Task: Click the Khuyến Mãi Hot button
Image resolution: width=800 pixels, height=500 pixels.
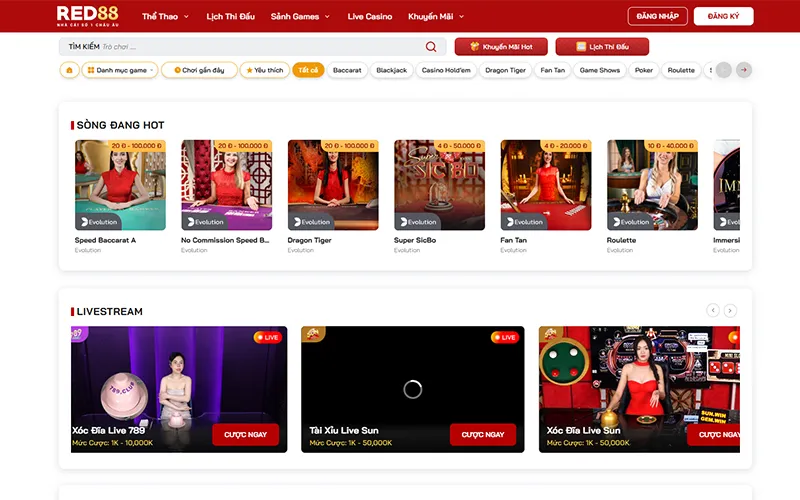Action: (501, 46)
